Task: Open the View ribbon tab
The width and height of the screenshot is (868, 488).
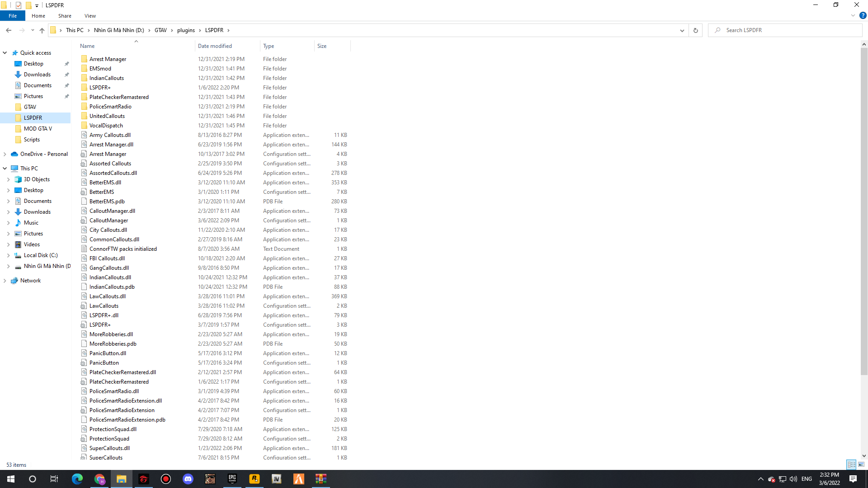Action: [90, 16]
